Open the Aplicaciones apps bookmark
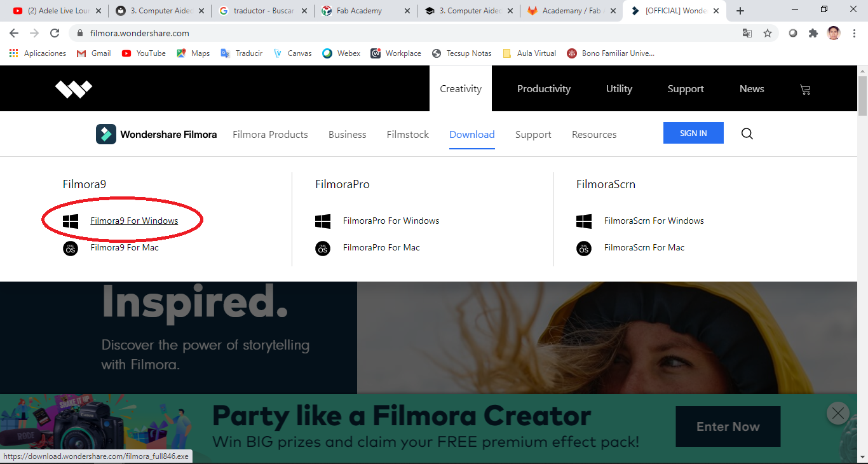Image resolution: width=868 pixels, height=464 pixels. click(x=37, y=53)
